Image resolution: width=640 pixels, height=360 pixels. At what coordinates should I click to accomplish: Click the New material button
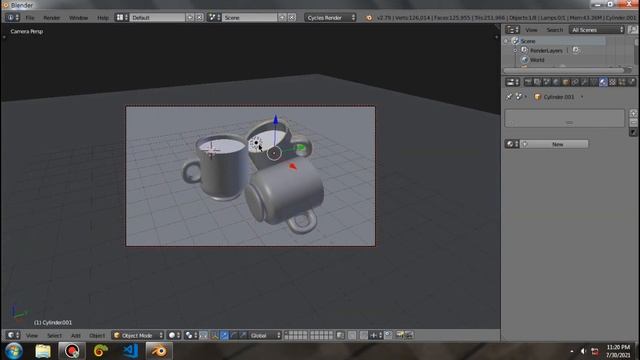pos(554,144)
